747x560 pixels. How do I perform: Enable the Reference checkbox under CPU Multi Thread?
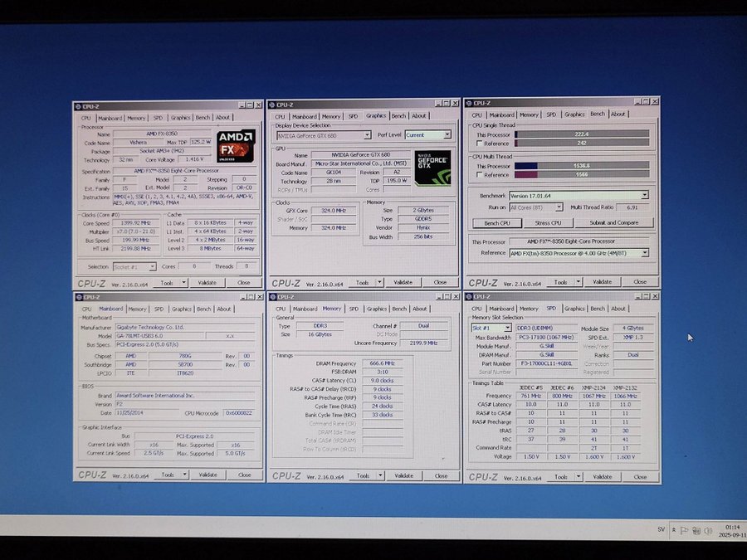pyautogui.click(x=479, y=175)
